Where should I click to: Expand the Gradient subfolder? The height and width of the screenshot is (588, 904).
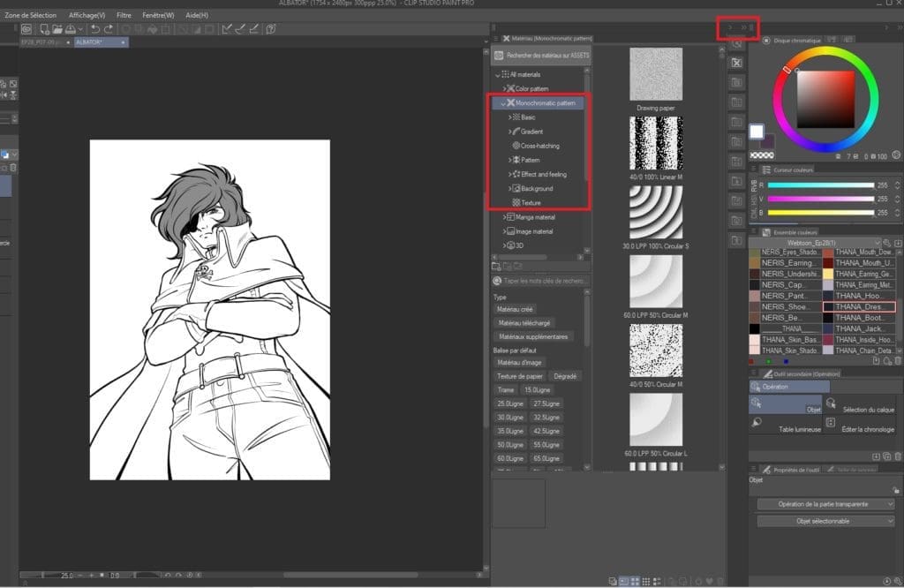(509, 132)
